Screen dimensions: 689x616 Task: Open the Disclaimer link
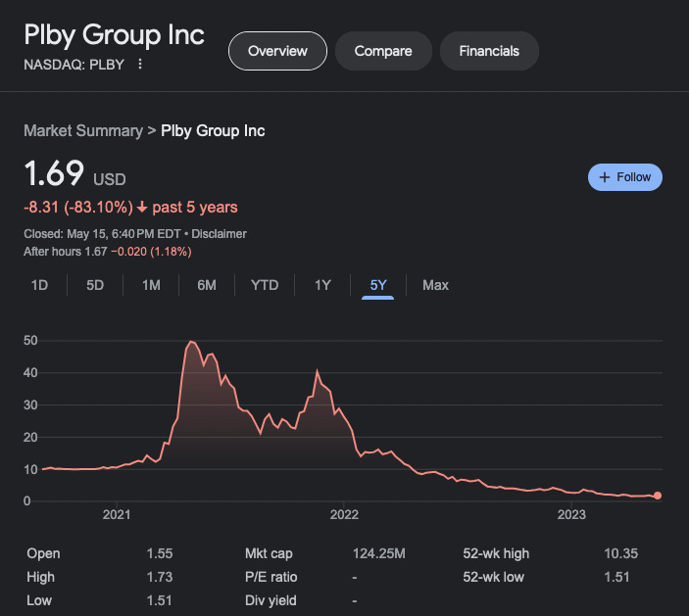click(x=219, y=234)
